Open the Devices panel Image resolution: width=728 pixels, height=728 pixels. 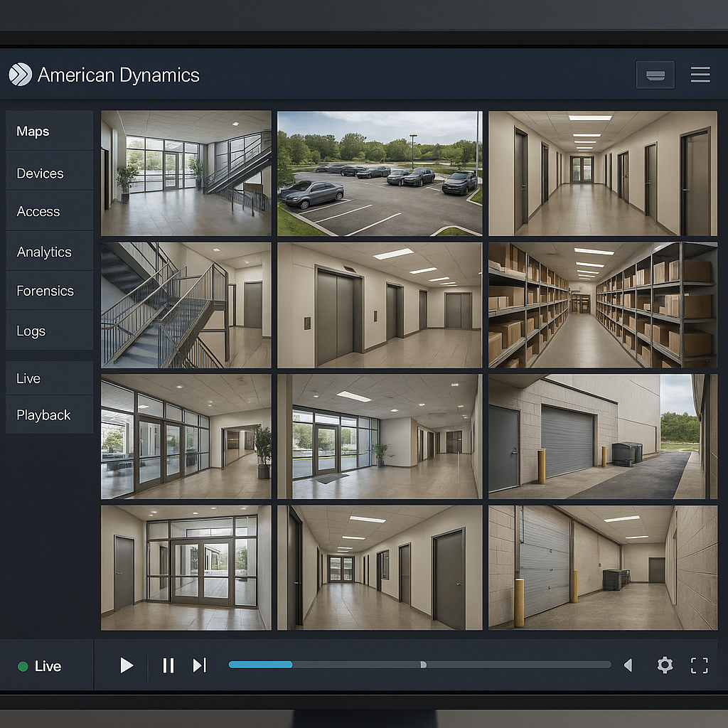(39, 173)
